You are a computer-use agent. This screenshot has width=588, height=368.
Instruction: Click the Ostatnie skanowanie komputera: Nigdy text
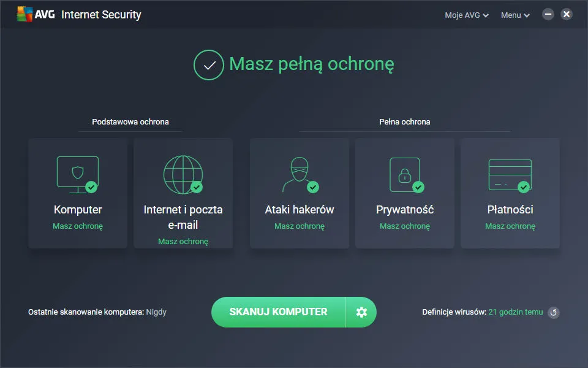[x=97, y=312]
